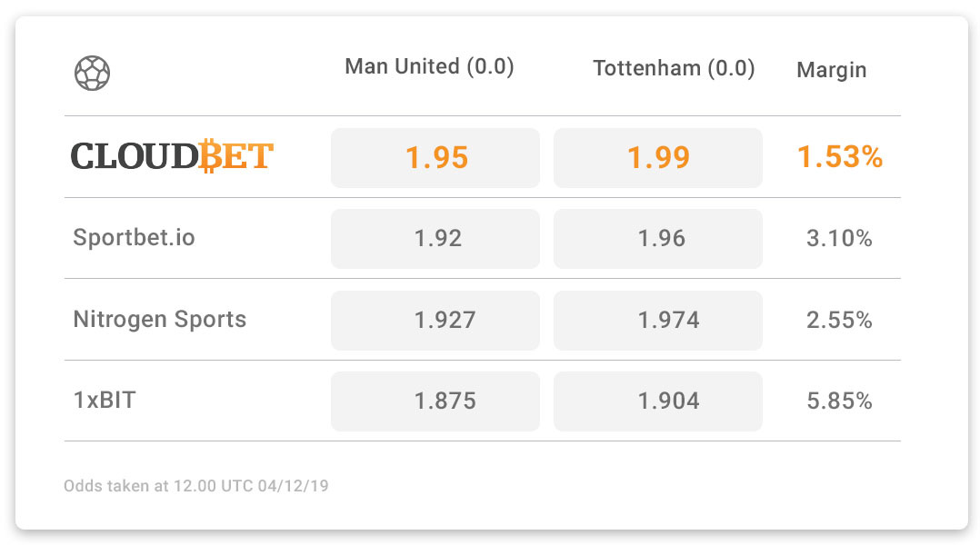Pick Sportbet.io Man United odds 1.92

(435, 239)
